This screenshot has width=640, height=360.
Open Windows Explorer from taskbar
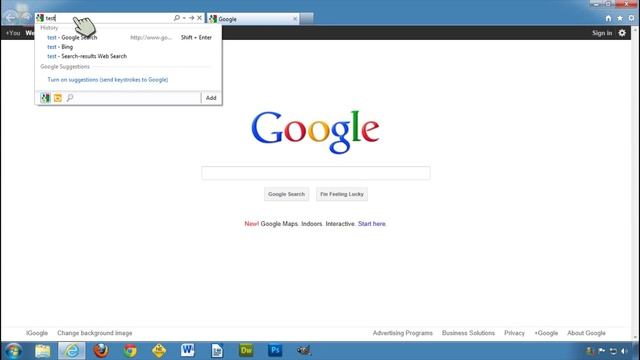(x=42, y=351)
